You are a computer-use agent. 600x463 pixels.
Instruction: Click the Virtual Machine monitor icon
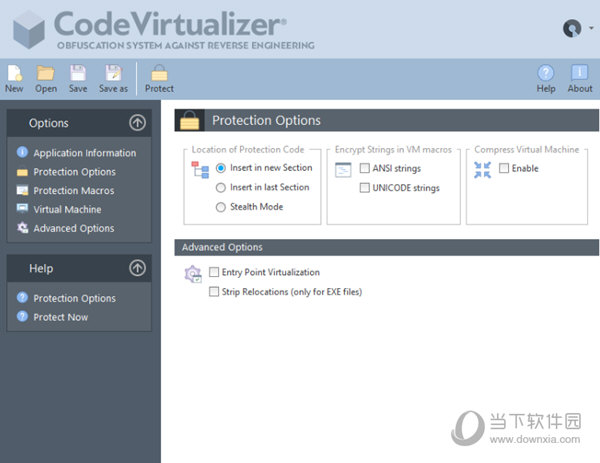[x=22, y=208]
